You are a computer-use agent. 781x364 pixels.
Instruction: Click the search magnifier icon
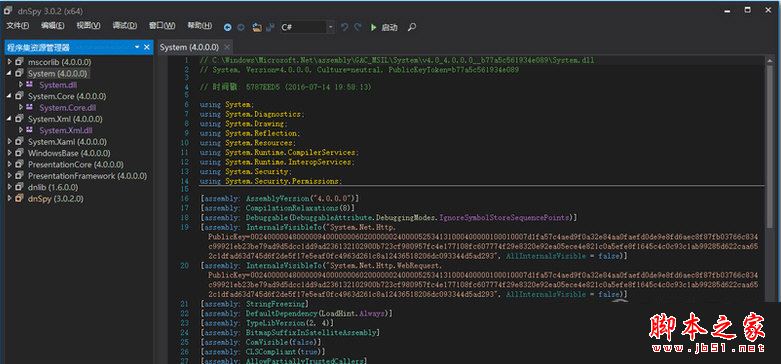411,27
